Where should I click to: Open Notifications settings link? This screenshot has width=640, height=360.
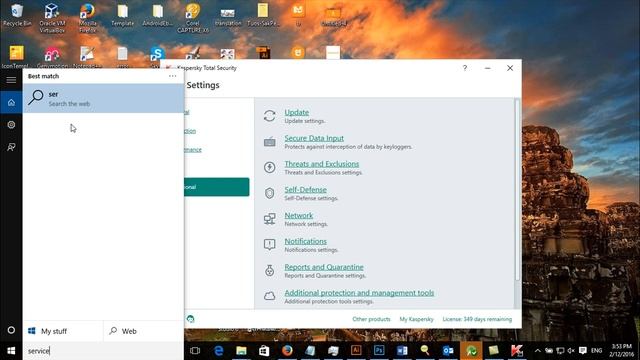click(305, 241)
